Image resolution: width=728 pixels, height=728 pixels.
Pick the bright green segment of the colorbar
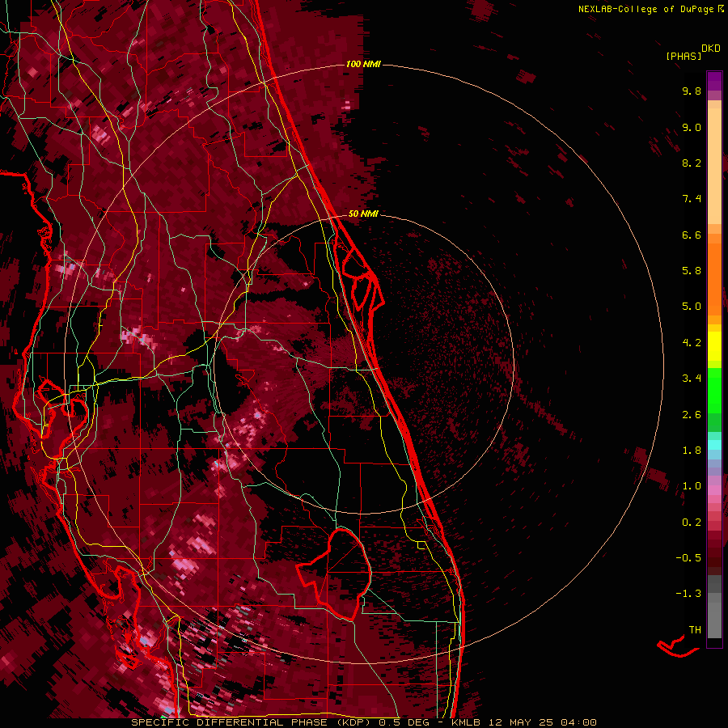[714, 390]
